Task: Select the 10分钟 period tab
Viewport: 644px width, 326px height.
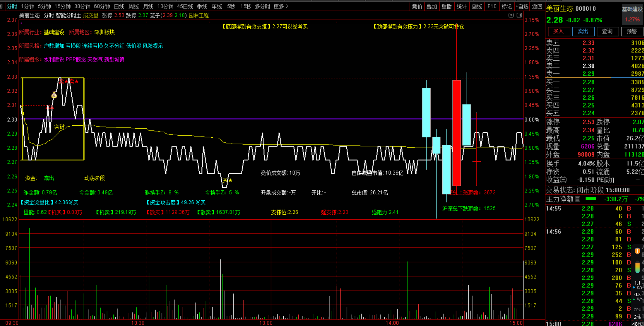Action: click(x=165, y=6)
